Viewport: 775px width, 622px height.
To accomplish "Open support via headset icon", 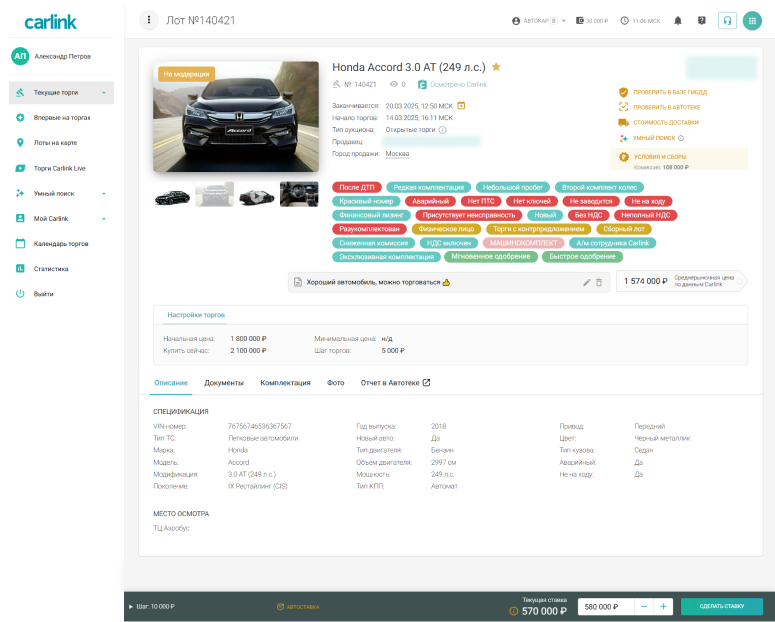I will point(727,20).
